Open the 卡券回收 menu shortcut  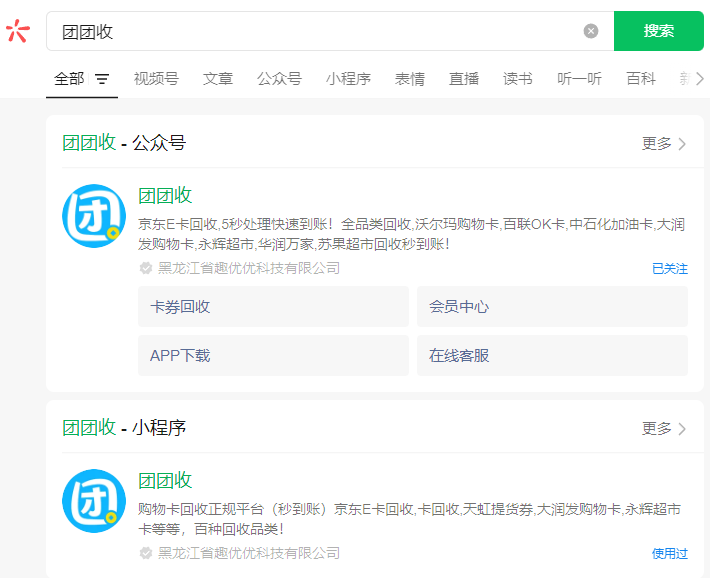273,307
